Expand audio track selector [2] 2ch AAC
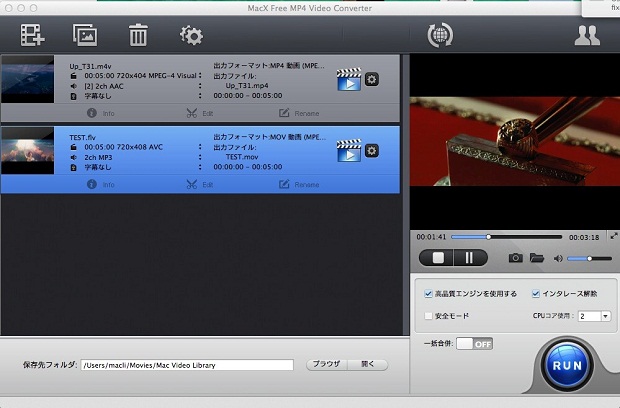Viewport: 620px width, 408px height. 200,86
